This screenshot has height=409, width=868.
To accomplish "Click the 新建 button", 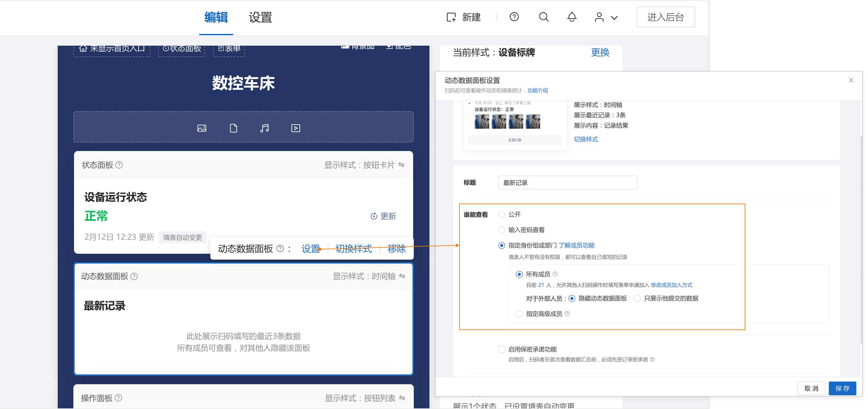I will (x=464, y=17).
